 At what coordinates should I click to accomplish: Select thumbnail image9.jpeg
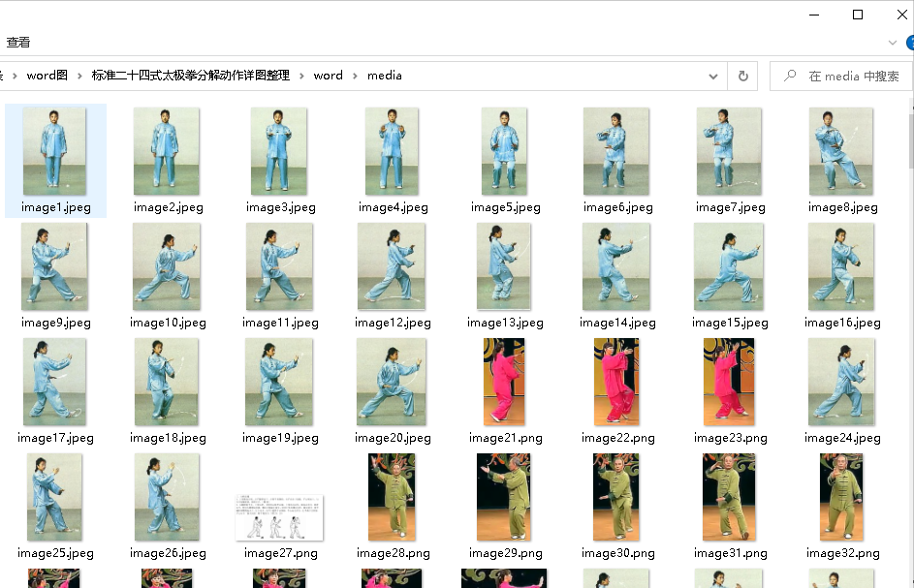(x=54, y=266)
